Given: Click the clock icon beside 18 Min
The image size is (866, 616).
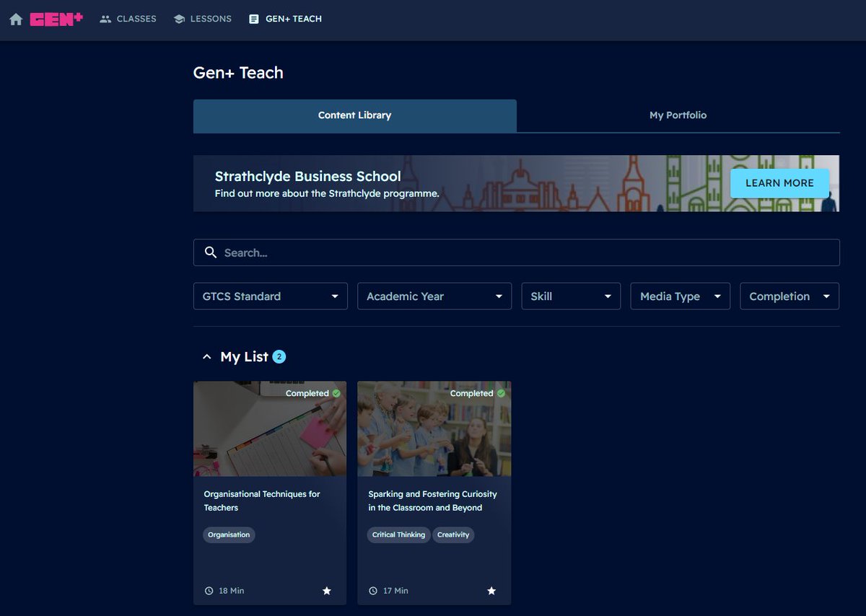Looking at the screenshot, I should [x=209, y=591].
